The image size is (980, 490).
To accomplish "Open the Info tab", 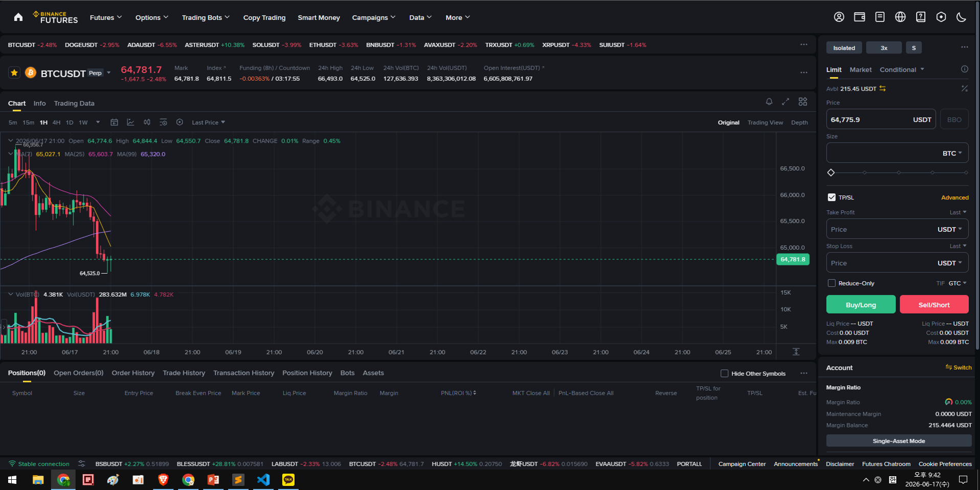I will coord(39,103).
